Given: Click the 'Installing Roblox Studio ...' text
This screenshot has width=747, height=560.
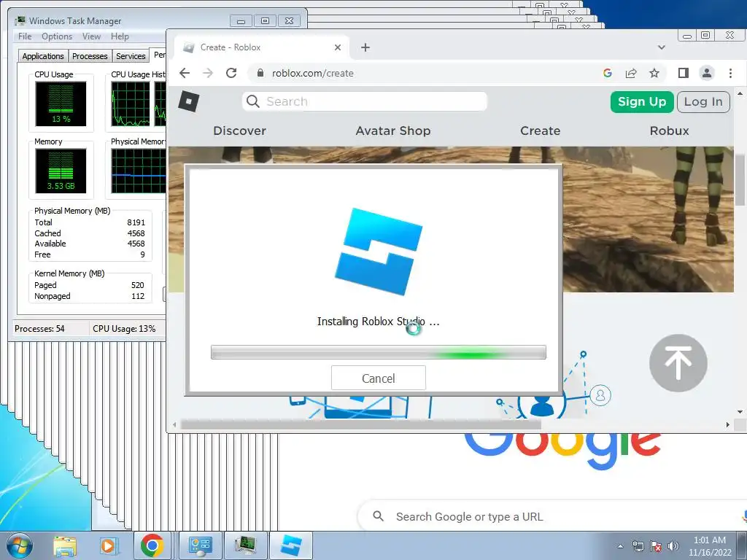Looking at the screenshot, I should pos(379,322).
